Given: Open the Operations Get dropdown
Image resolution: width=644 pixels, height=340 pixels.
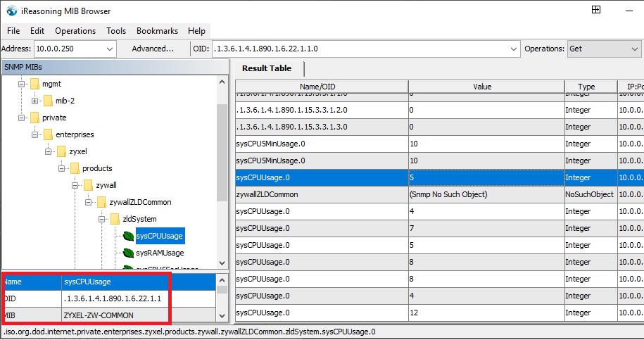Looking at the screenshot, I should (635, 49).
